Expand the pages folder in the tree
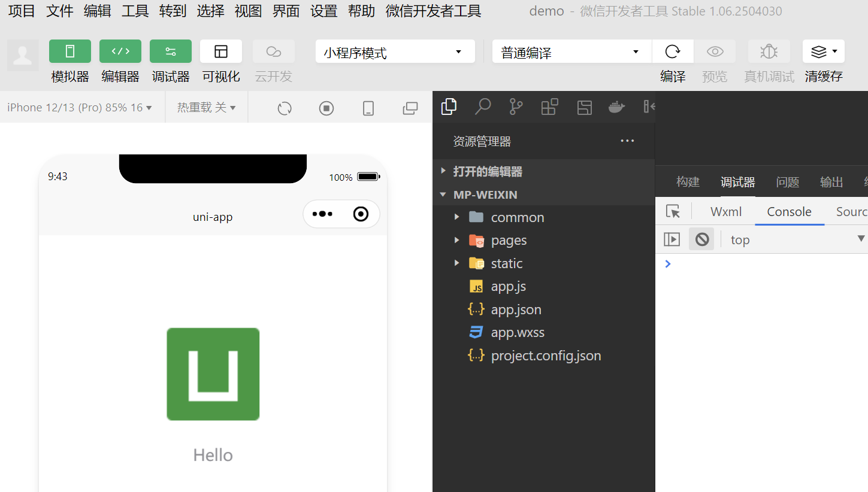Screen dimensions: 868x492 pyautogui.click(x=457, y=240)
